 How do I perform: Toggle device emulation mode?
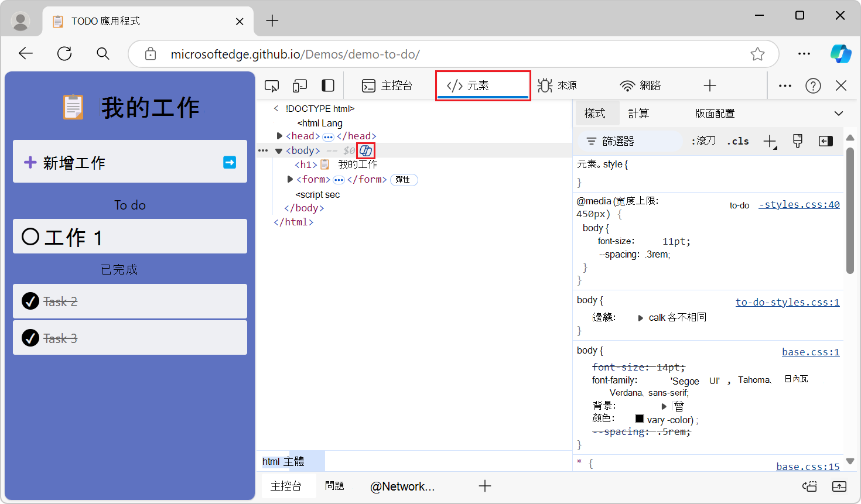pos(299,85)
